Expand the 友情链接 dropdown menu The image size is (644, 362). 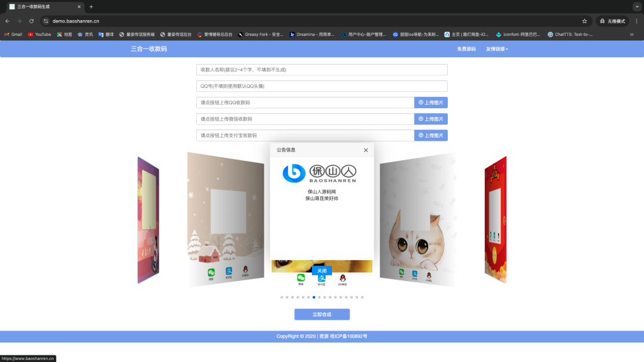pos(497,49)
